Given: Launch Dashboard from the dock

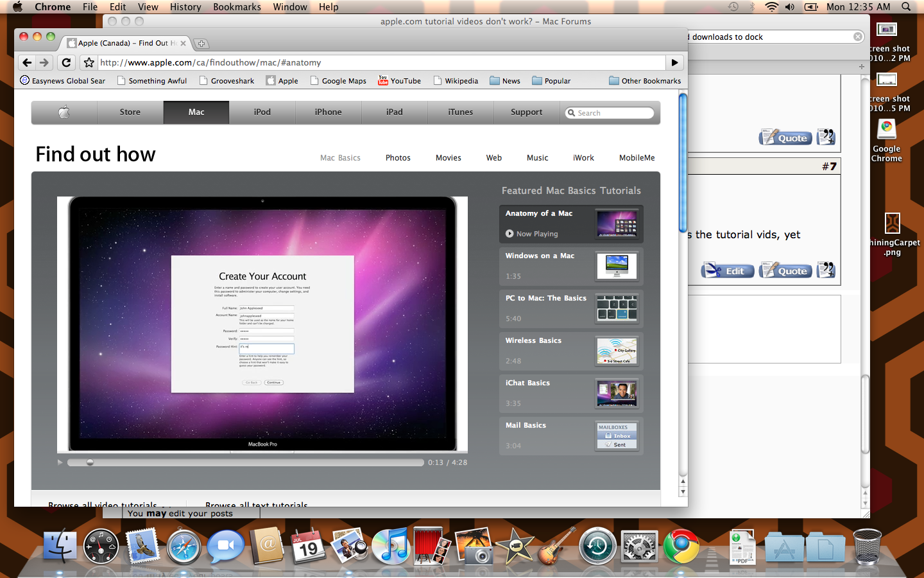Looking at the screenshot, I should tap(101, 547).
